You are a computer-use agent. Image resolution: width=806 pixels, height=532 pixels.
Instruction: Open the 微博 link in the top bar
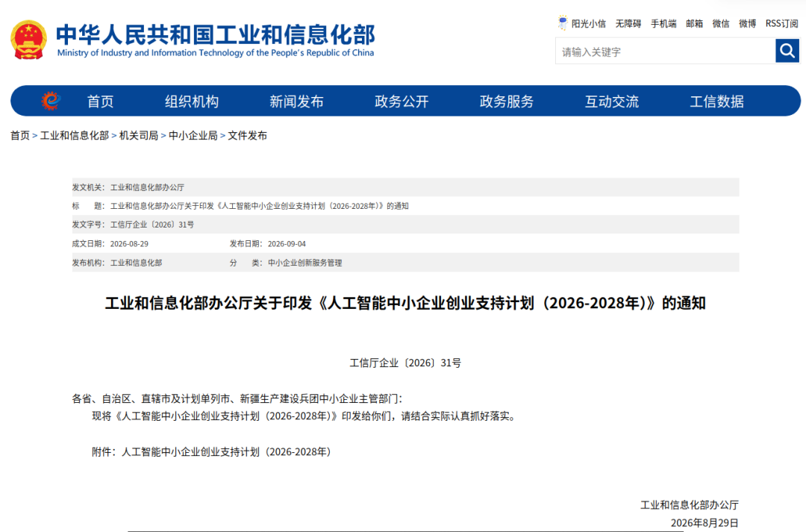pos(747,24)
